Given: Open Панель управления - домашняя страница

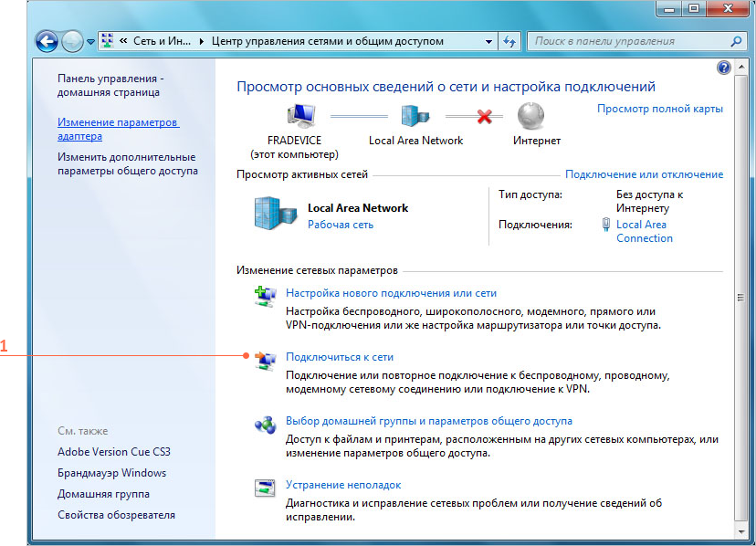Looking at the screenshot, I should pyautogui.click(x=110, y=86).
